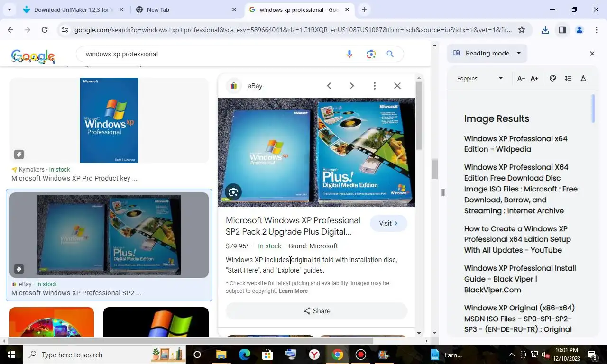Decrease font size in reading mode
Screen dimensions: 607x364
521,78
